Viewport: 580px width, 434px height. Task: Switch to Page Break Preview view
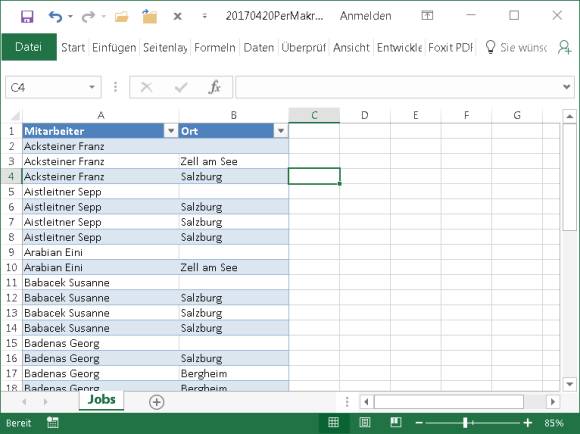tap(396, 422)
